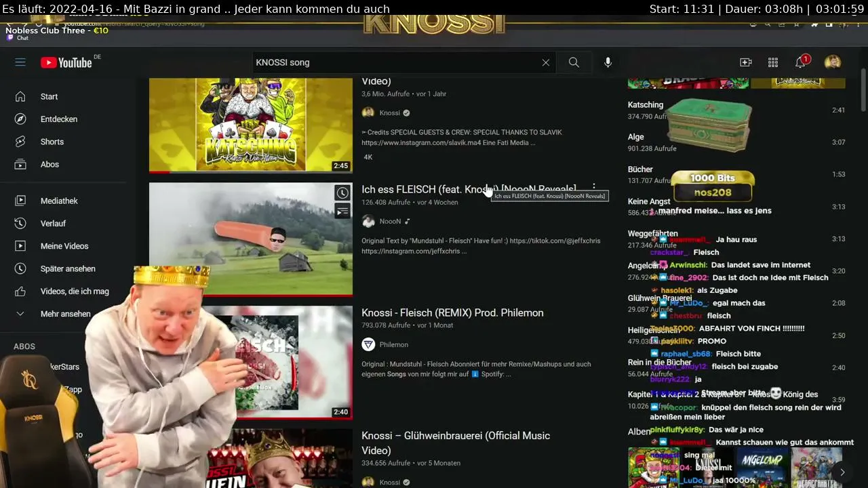This screenshot has width=868, height=488.
Task: Click the page's vertical scrollbar
Action: coord(863,89)
